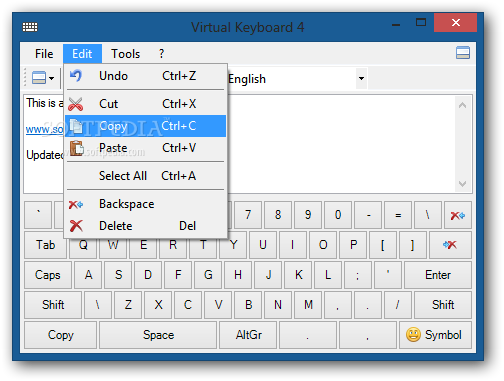Screen dimensions: 504x381
Task: Click the [ bracket key
Action: [383, 245]
